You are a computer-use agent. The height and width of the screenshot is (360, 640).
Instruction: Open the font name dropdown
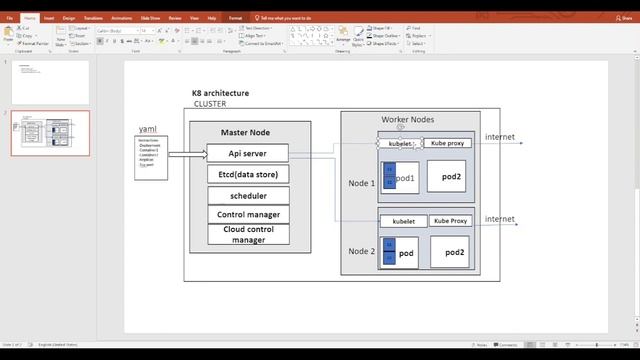(x=137, y=31)
